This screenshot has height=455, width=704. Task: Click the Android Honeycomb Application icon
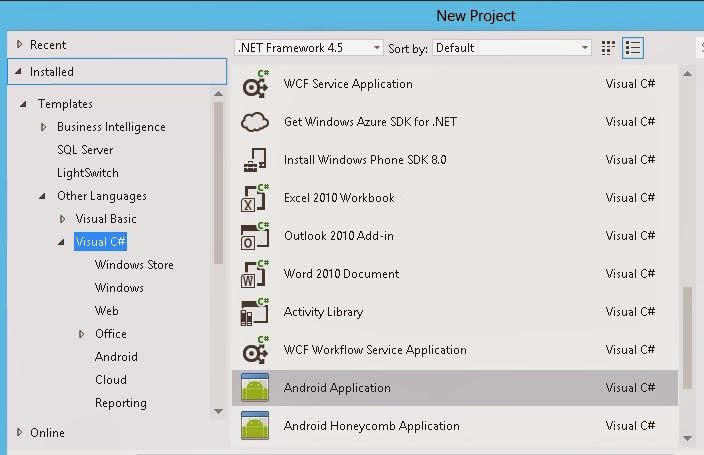tap(255, 425)
